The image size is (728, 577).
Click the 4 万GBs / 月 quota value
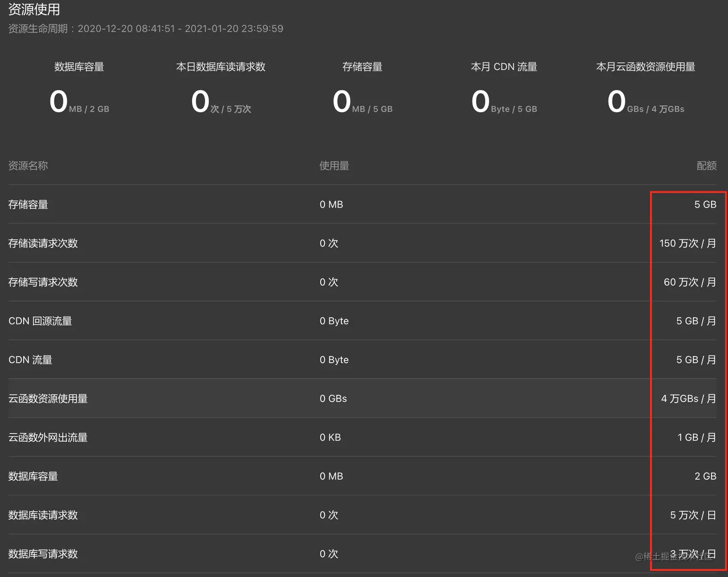click(x=689, y=399)
